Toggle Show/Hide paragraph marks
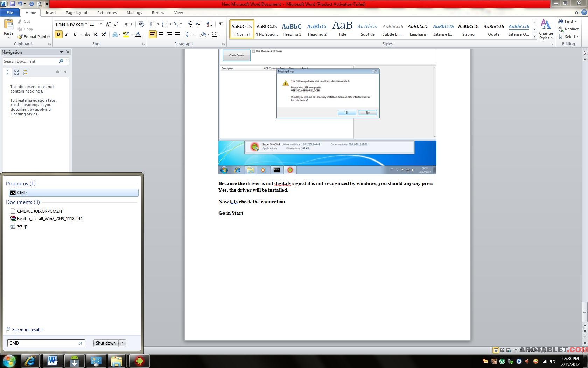Image resolution: width=588 pixels, height=368 pixels. [x=221, y=24]
